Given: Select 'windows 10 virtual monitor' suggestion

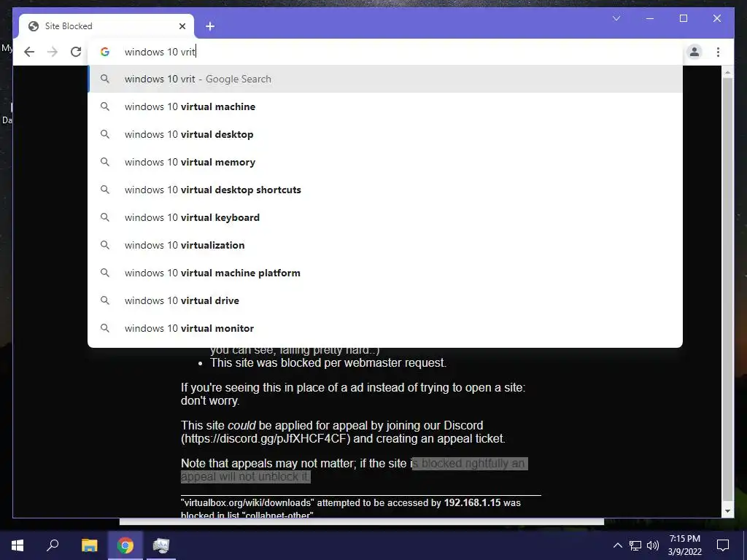Looking at the screenshot, I should [x=385, y=328].
